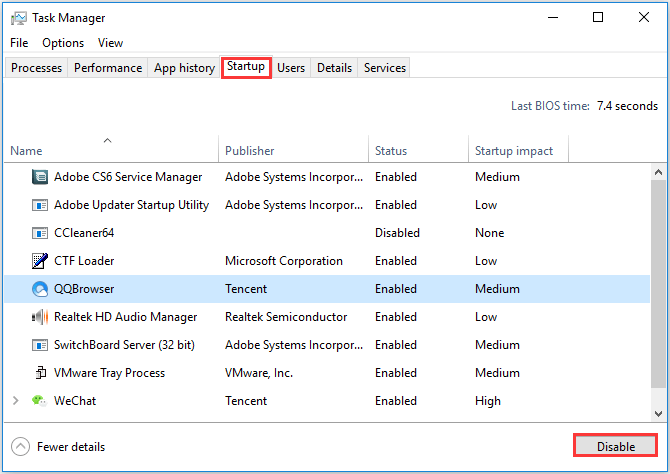
Task: Click the Adobe Updater Startup Utility icon
Action: click(40, 205)
